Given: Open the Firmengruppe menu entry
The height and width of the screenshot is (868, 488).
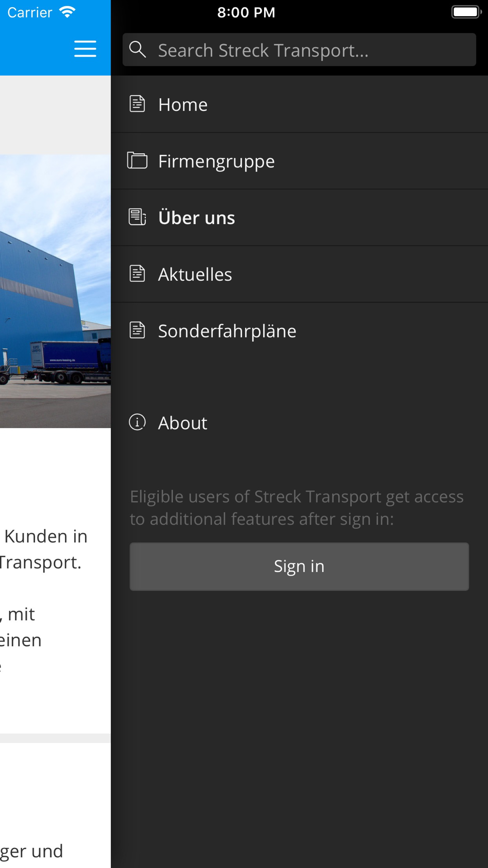Looking at the screenshot, I should click(300, 161).
